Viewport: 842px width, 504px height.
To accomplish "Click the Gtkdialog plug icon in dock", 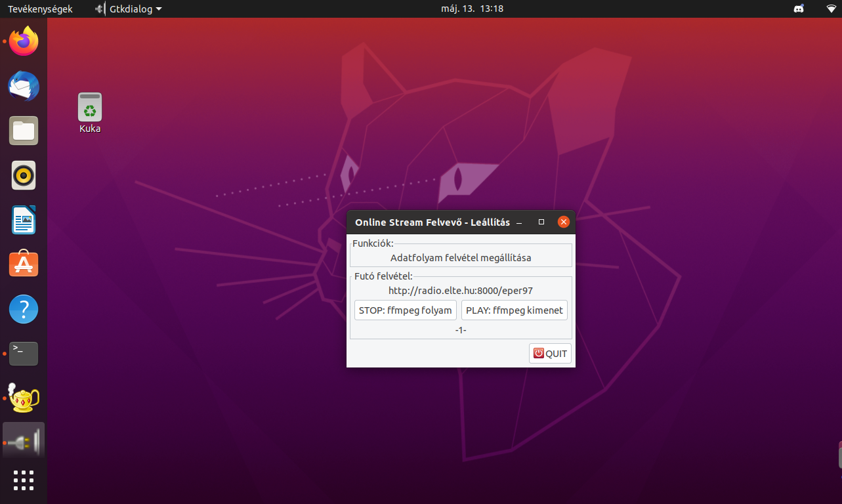I will point(24,443).
